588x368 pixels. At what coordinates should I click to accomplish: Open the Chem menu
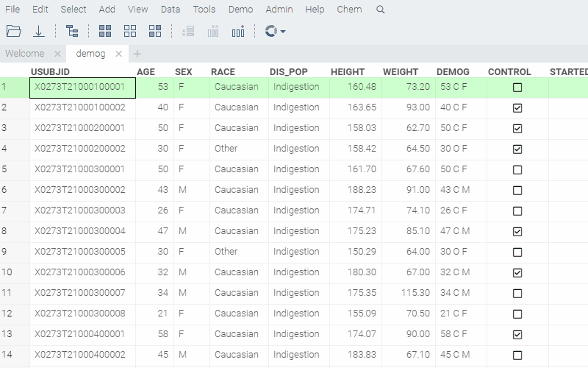(349, 10)
